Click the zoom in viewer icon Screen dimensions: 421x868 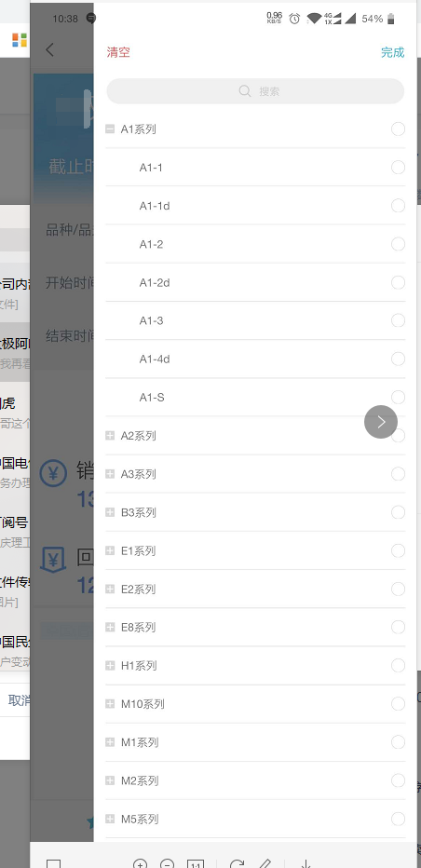point(140,863)
